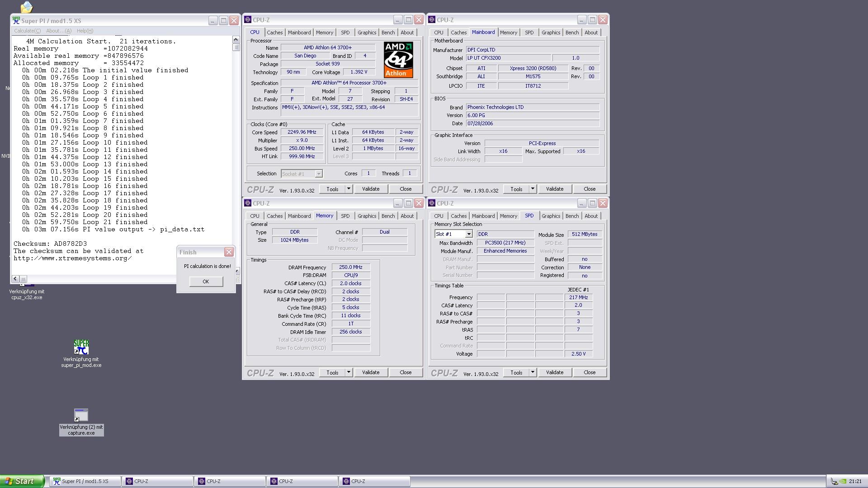Click the NVIDIA tray icon
Viewport: 868px width, 488px height.
(x=843, y=482)
